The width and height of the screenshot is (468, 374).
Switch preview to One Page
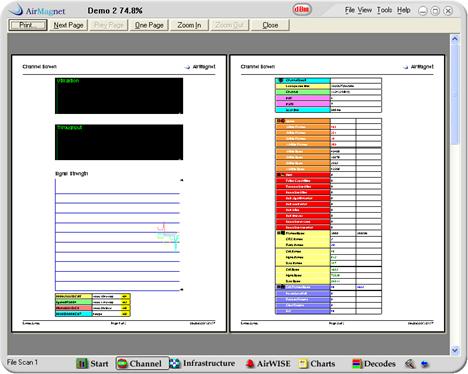coord(149,25)
